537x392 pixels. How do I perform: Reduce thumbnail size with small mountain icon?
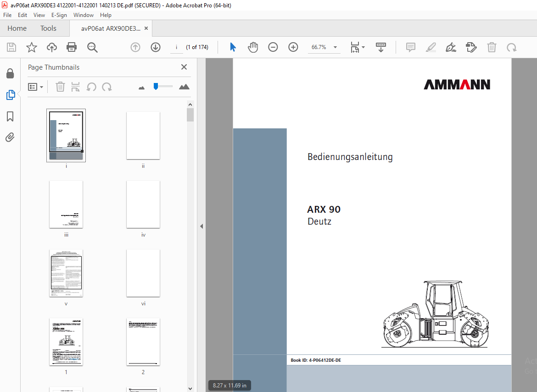point(141,88)
